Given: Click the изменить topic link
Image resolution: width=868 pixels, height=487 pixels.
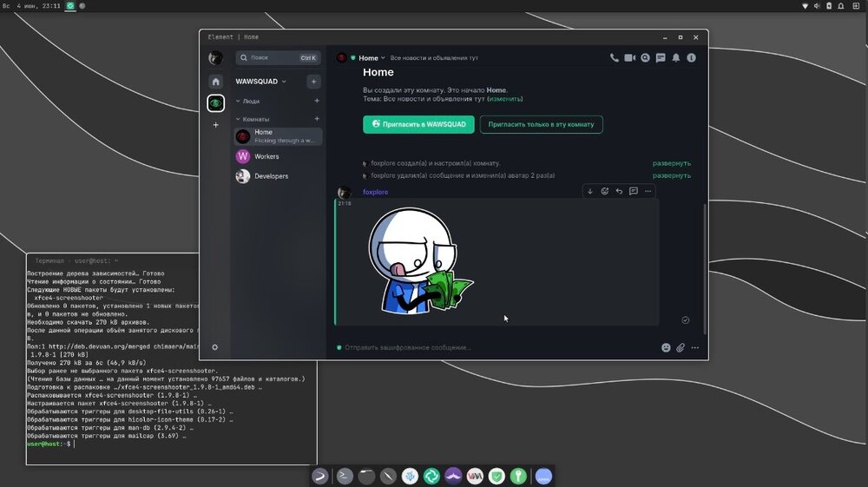Looking at the screenshot, I should [x=505, y=99].
